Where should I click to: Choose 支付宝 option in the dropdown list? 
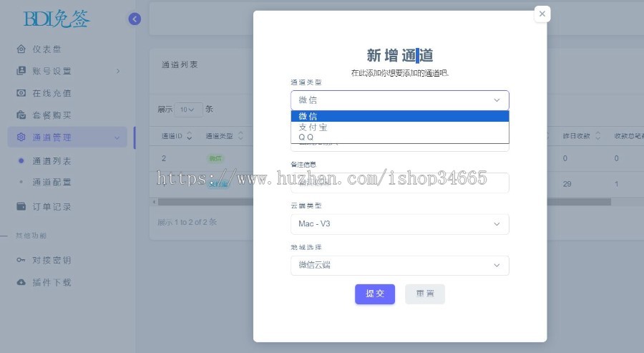[x=399, y=127]
